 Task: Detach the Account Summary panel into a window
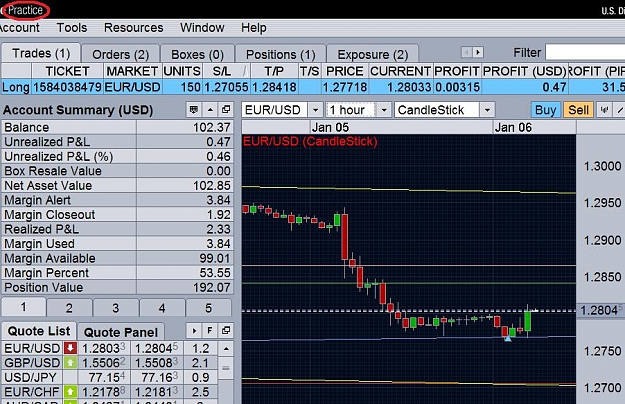(226, 110)
